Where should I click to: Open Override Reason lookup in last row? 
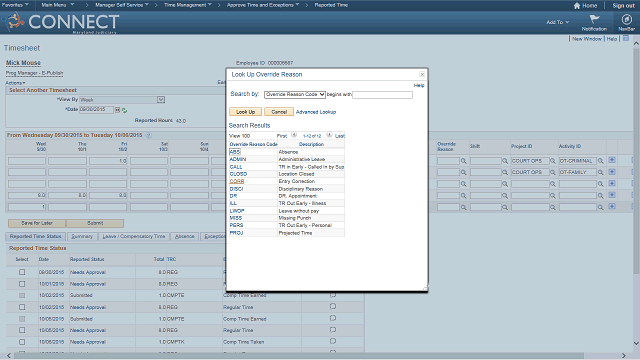pyautogui.click(x=464, y=208)
